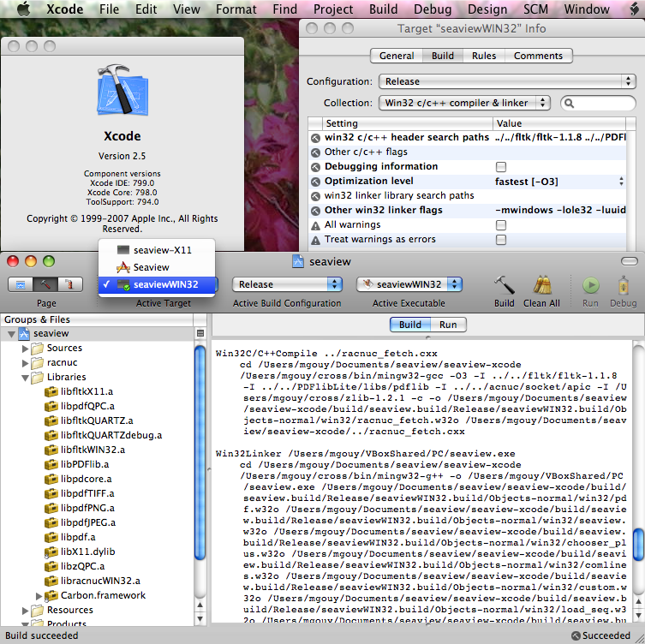Select the libfltkWIN32.a library file
Screen dimensions: 645x644
coord(92,449)
